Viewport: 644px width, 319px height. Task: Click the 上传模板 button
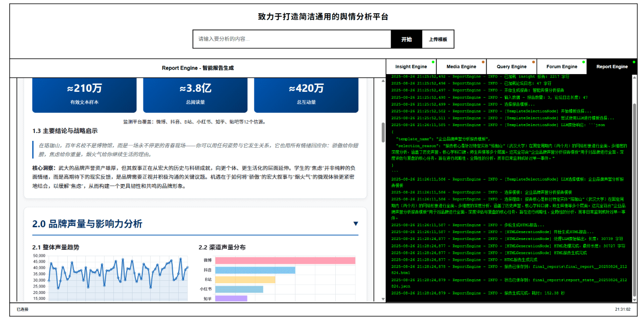(438, 39)
